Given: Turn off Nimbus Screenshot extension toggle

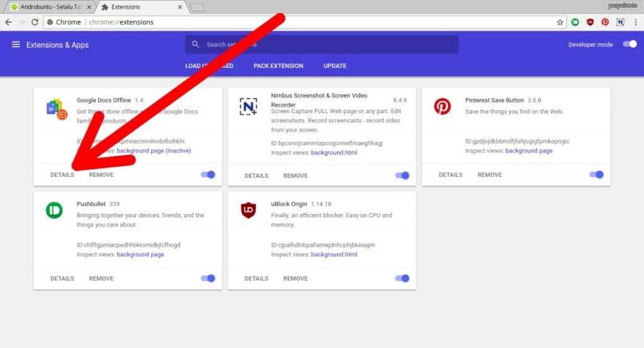Looking at the screenshot, I should pyautogui.click(x=402, y=176).
